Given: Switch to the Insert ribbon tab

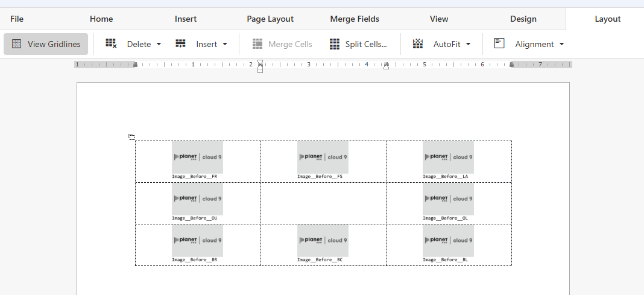Looking at the screenshot, I should (186, 19).
